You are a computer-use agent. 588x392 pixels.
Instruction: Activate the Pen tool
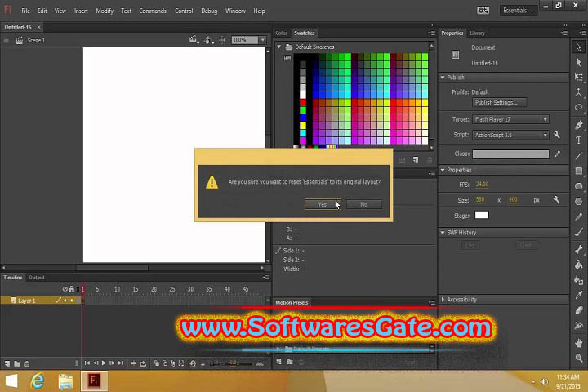pos(579,125)
